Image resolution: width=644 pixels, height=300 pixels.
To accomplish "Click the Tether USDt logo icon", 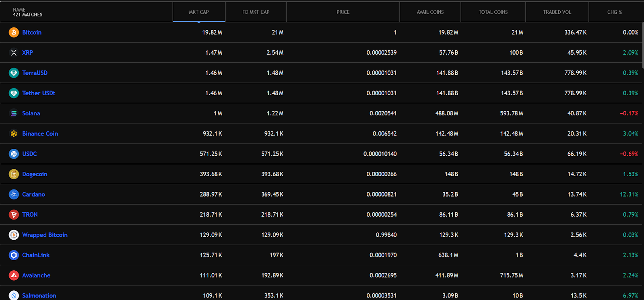I will pyautogui.click(x=14, y=93).
